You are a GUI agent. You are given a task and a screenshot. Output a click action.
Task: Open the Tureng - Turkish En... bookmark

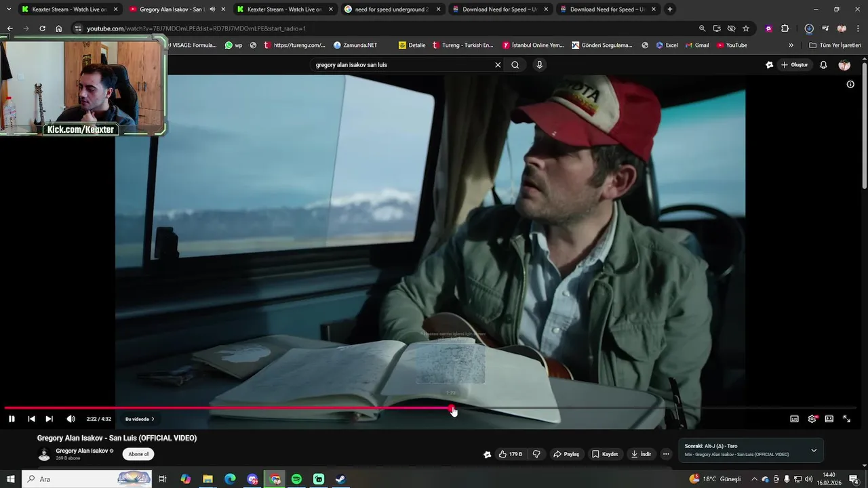point(462,45)
